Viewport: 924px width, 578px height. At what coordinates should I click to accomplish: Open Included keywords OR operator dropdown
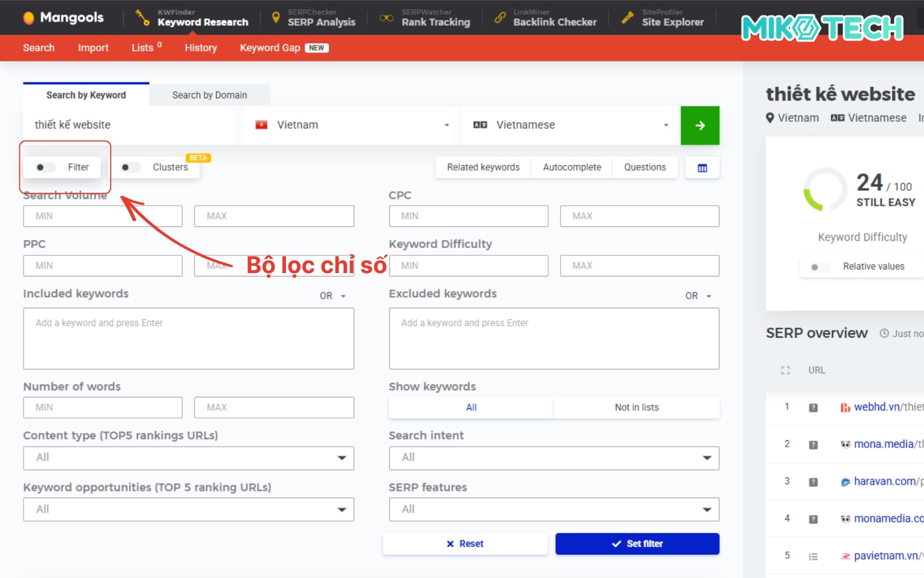tap(333, 296)
